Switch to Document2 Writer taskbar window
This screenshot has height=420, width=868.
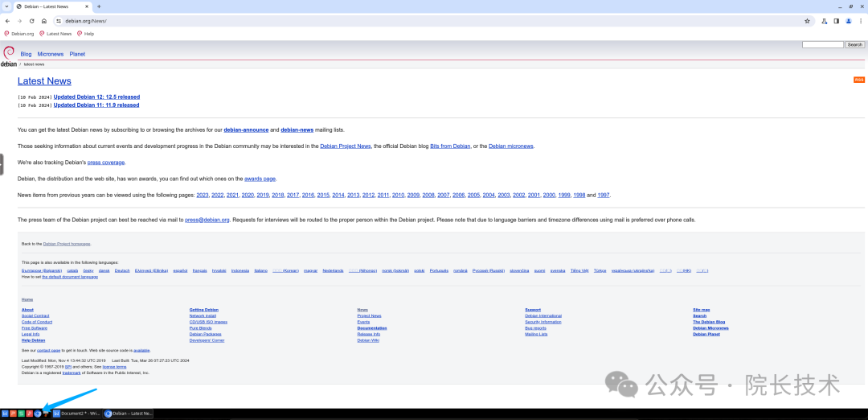coord(77,414)
